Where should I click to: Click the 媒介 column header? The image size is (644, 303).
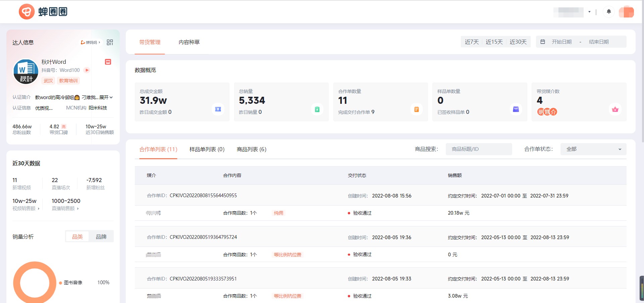tap(151, 175)
